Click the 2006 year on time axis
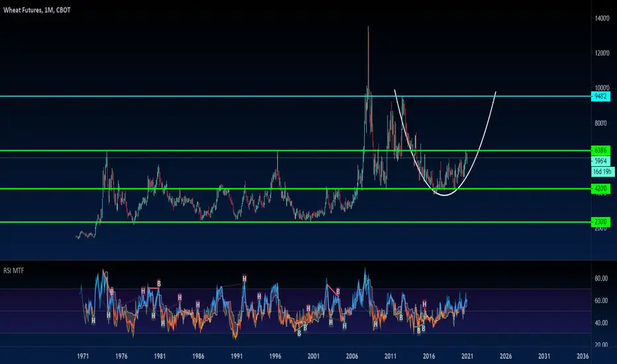The width and height of the screenshot is (617, 364). tap(352, 356)
